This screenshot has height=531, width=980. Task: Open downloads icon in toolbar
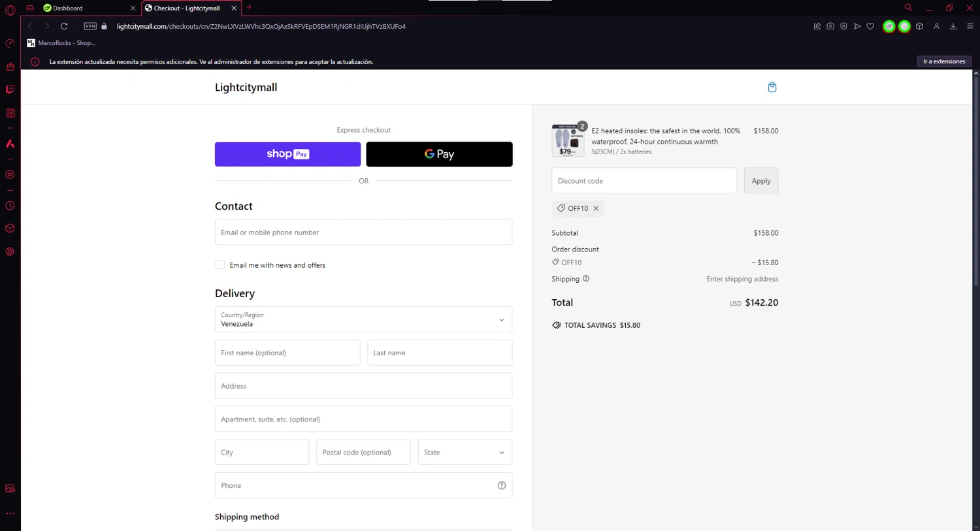[953, 26]
